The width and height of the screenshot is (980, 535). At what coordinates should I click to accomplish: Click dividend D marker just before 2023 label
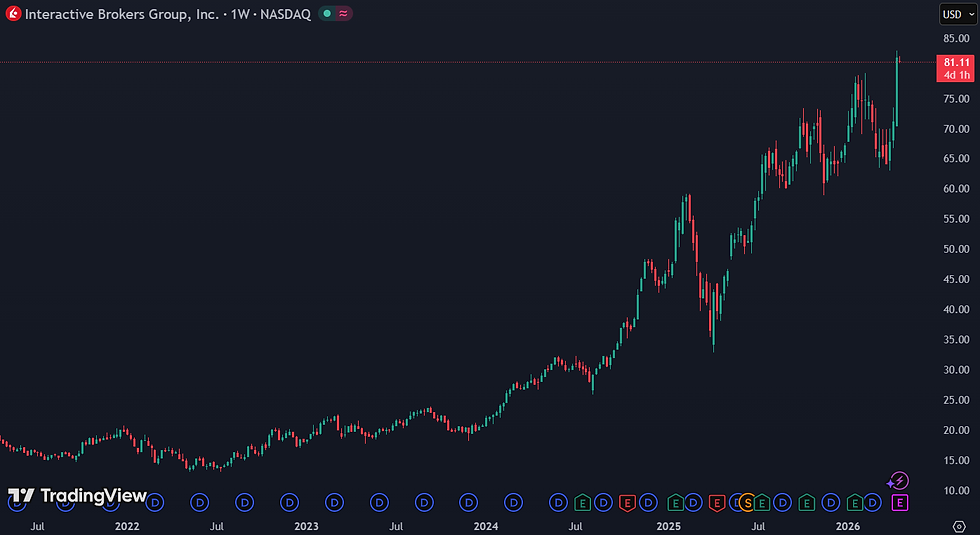[x=289, y=502]
